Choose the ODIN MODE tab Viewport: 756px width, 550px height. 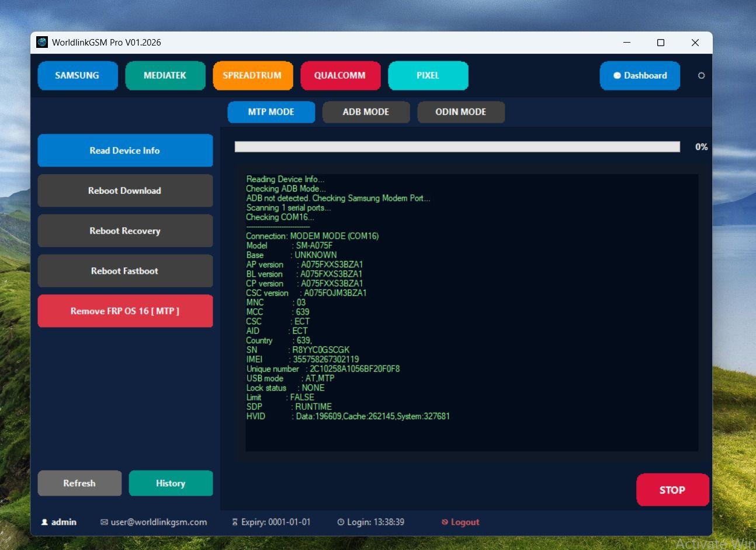pos(460,112)
